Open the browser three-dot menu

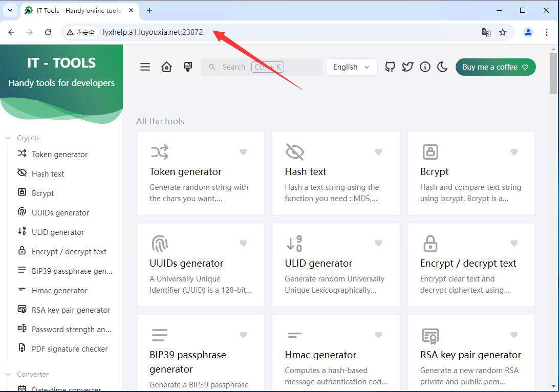coord(547,32)
